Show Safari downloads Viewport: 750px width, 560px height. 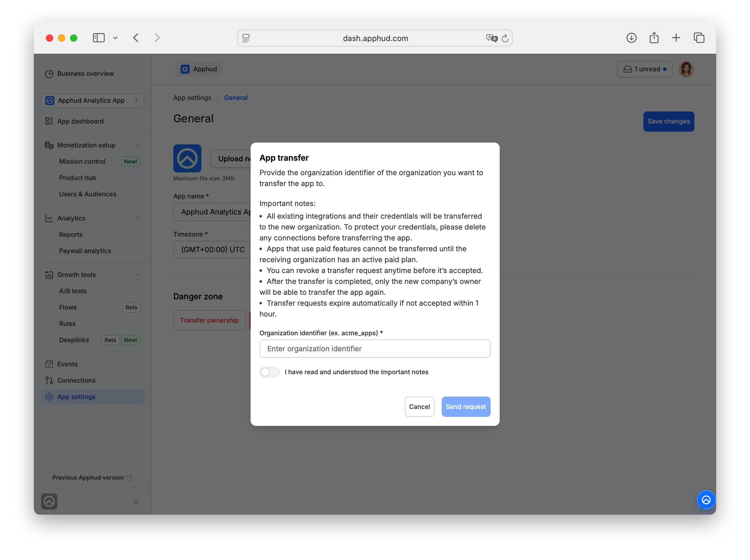[631, 38]
